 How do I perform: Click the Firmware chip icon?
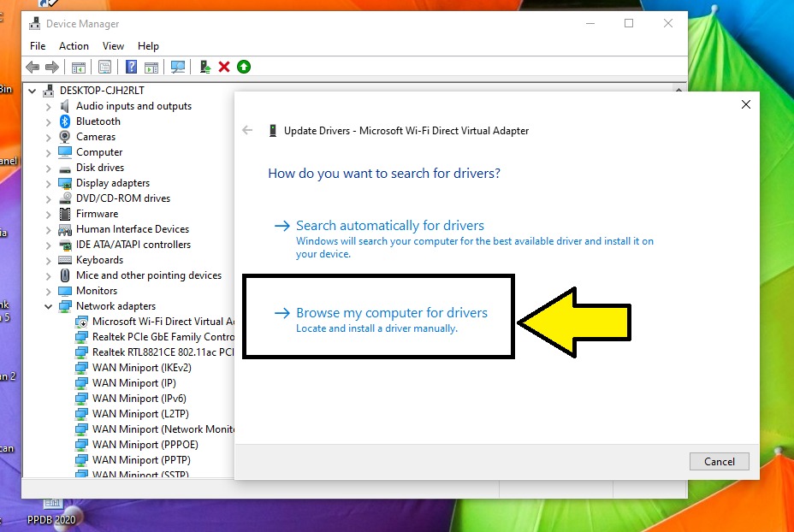pyautogui.click(x=65, y=214)
